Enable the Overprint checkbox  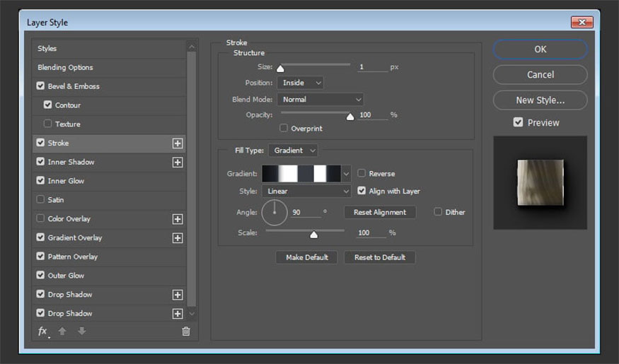(x=284, y=129)
